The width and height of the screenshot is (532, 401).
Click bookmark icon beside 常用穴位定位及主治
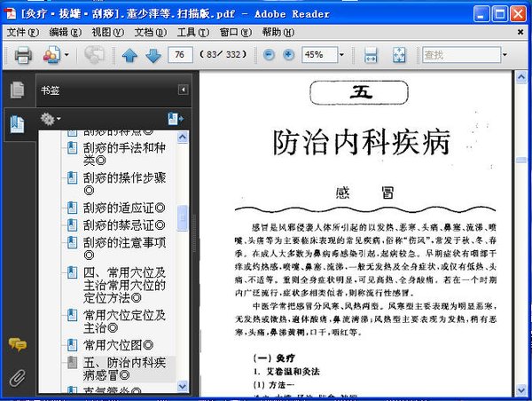(72, 315)
